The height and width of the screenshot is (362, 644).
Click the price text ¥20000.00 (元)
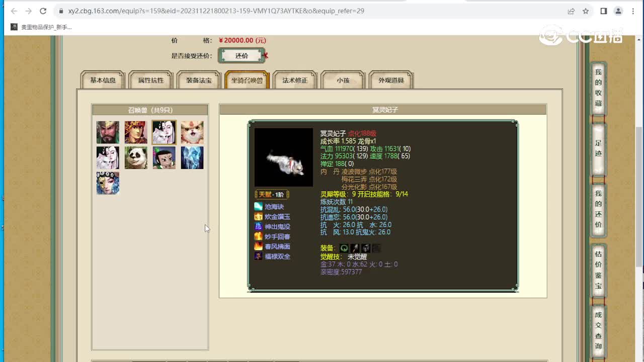tap(243, 41)
